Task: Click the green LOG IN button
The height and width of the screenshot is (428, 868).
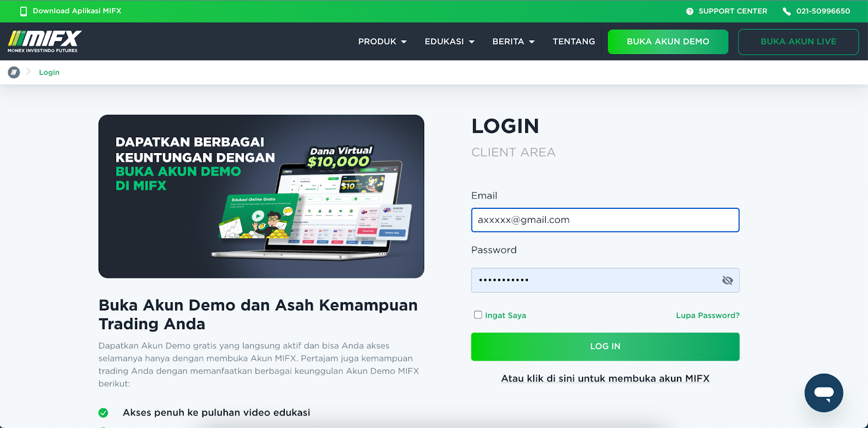Action: (605, 347)
